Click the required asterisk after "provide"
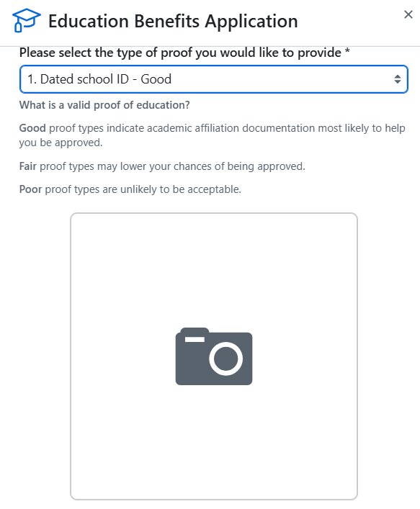 347,51
